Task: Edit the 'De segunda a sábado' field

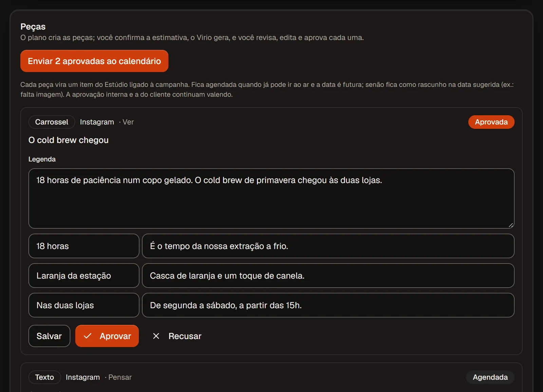Action: pyautogui.click(x=328, y=305)
